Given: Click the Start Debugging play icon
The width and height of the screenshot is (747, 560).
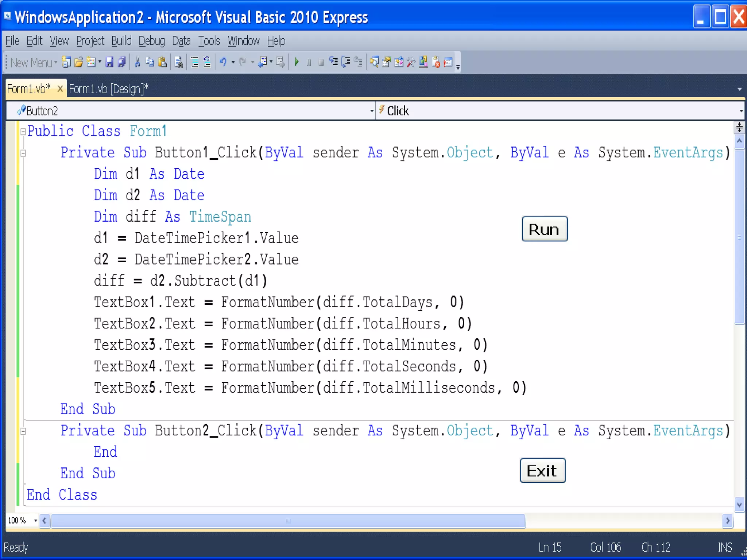Looking at the screenshot, I should point(297,62).
